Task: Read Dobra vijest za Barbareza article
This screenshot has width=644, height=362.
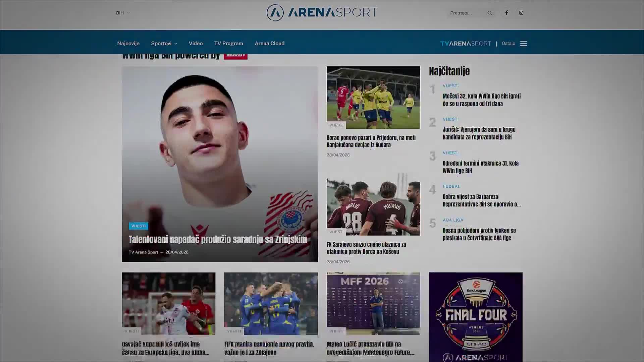Action: tap(482, 200)
